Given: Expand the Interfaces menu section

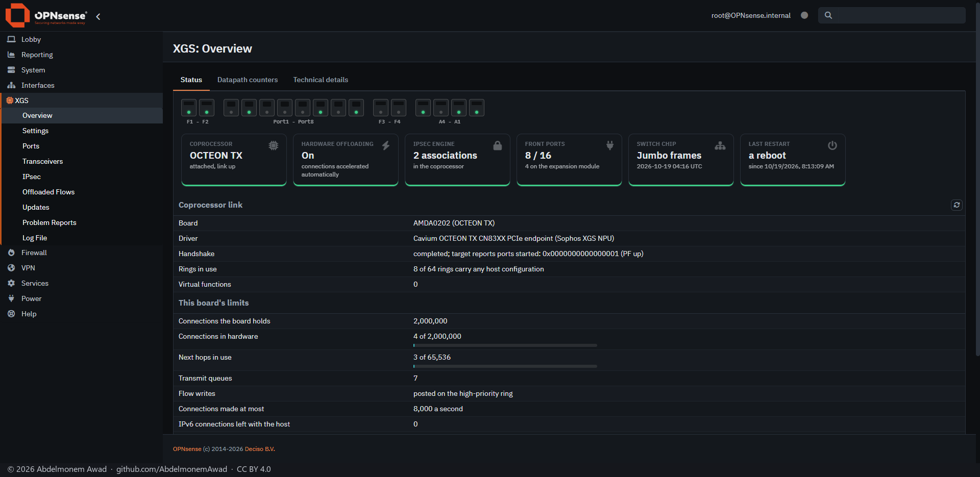Looking at the screenshot, I should click(82, 85).
